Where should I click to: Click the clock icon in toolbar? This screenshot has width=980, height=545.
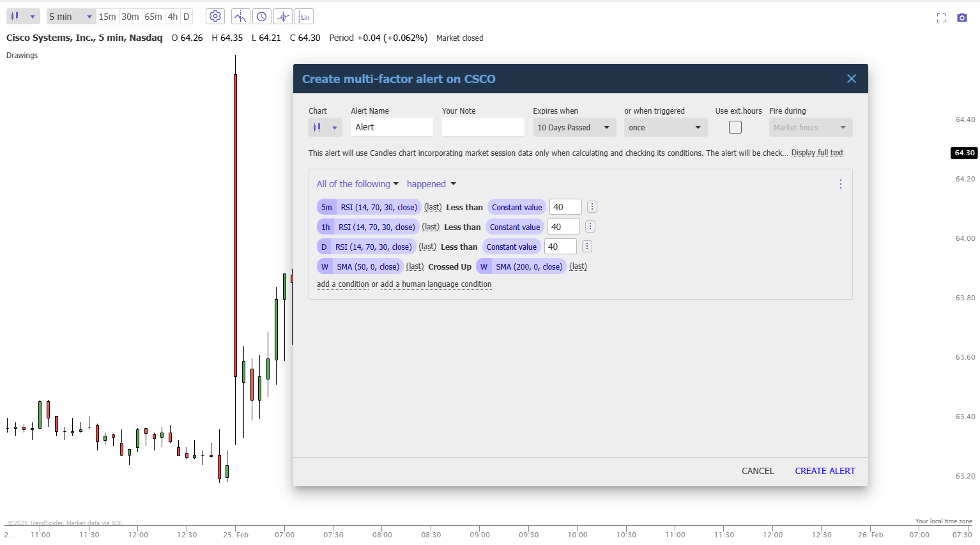pyautogui.click(x=261, y=17)
